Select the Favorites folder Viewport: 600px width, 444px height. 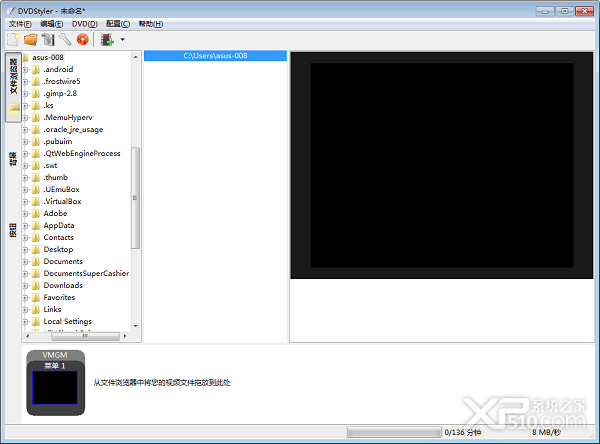tap(59, 297)
